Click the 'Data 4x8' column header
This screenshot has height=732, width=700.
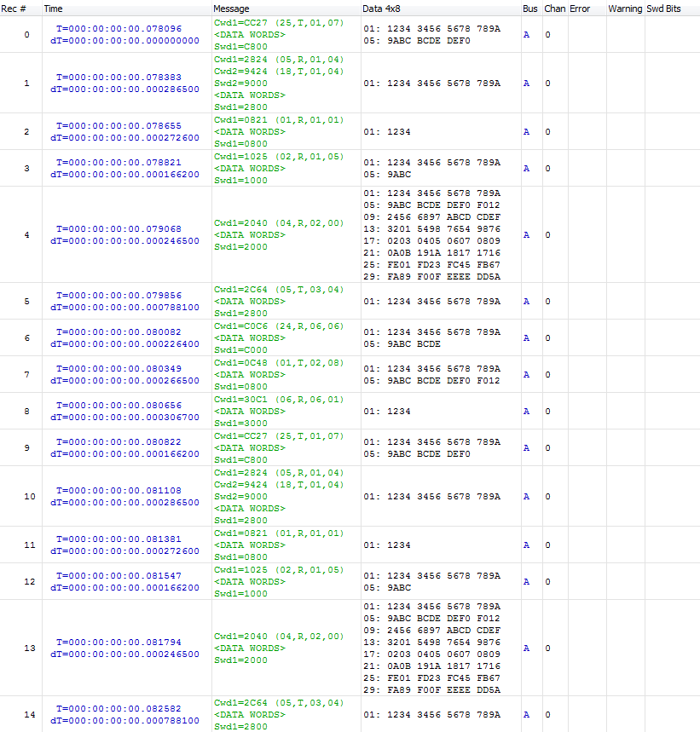(440, 9)
